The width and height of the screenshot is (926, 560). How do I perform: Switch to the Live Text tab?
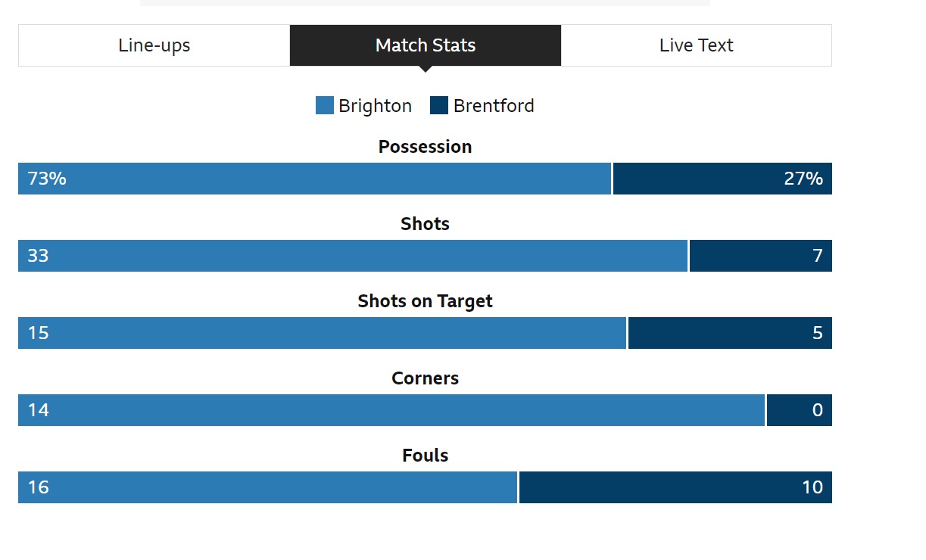697,45
